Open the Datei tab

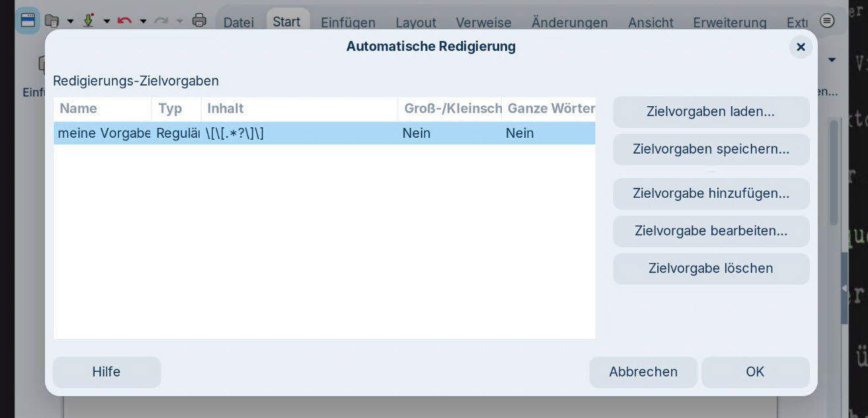point(238,22)
